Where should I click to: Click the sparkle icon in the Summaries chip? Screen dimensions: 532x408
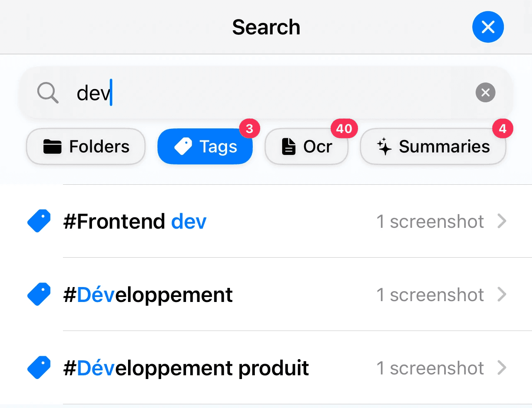tap(384, 146)
